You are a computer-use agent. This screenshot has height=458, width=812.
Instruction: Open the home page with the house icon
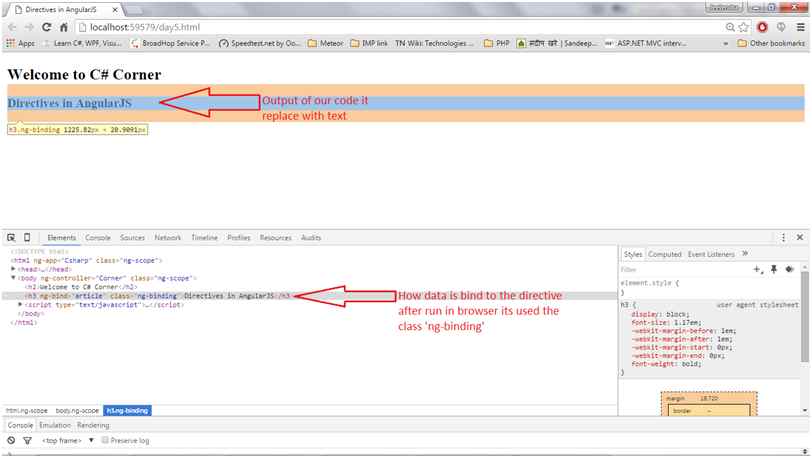pyautogui.click(x=63, y=27)
